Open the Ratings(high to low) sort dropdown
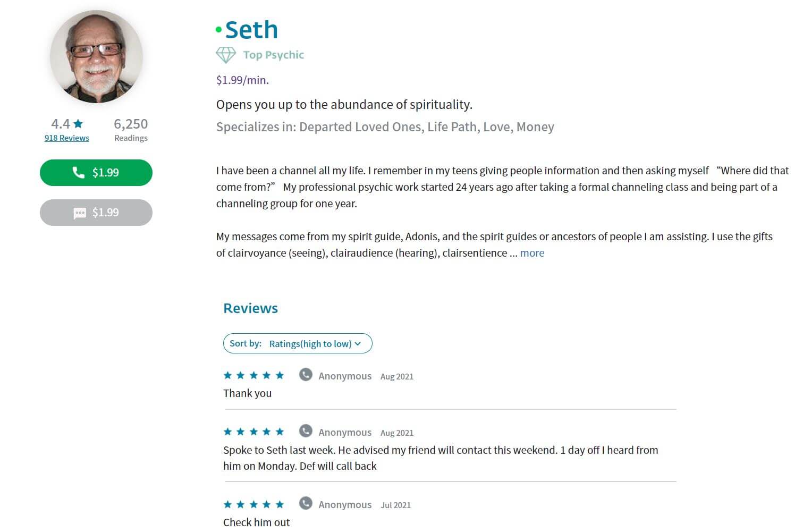 pyautogui.click(x=310, y=343)
